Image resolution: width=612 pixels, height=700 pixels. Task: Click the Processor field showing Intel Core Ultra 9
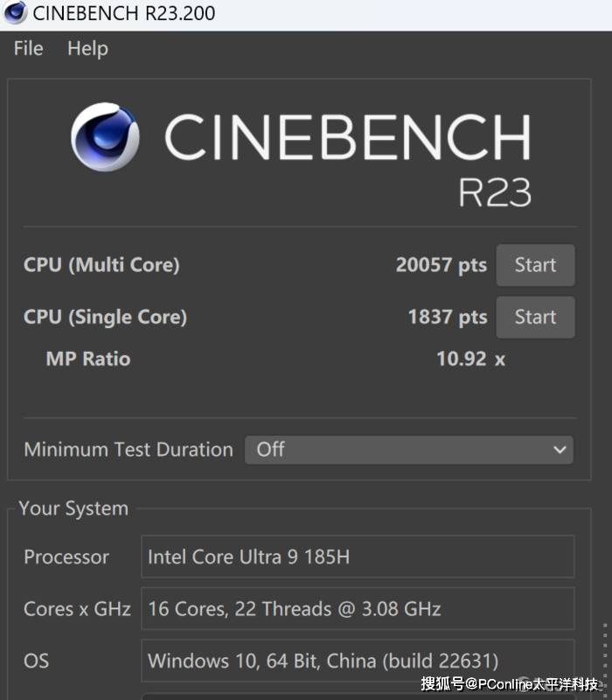(x=358, y=557)
